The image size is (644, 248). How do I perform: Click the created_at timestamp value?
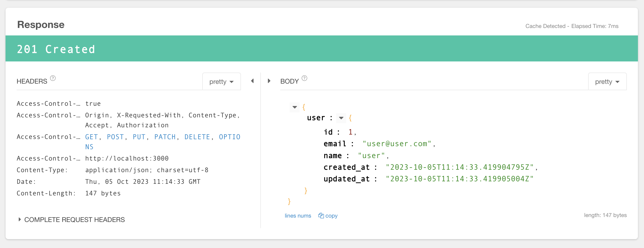(460, 167)
